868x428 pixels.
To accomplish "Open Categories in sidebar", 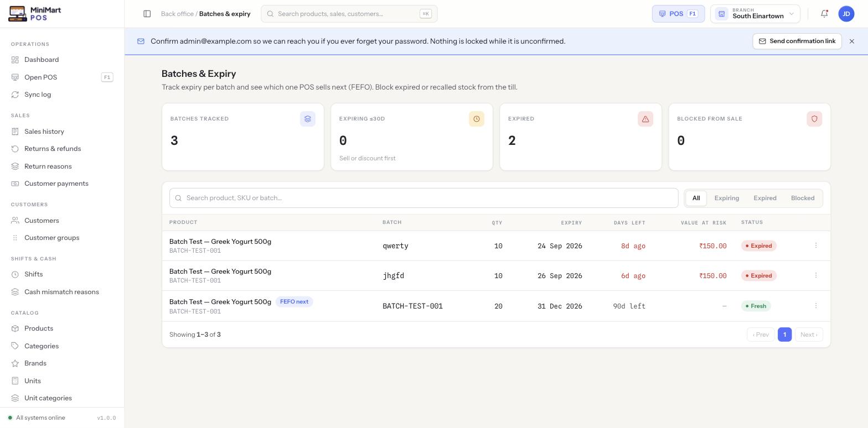I will [62, 346].
